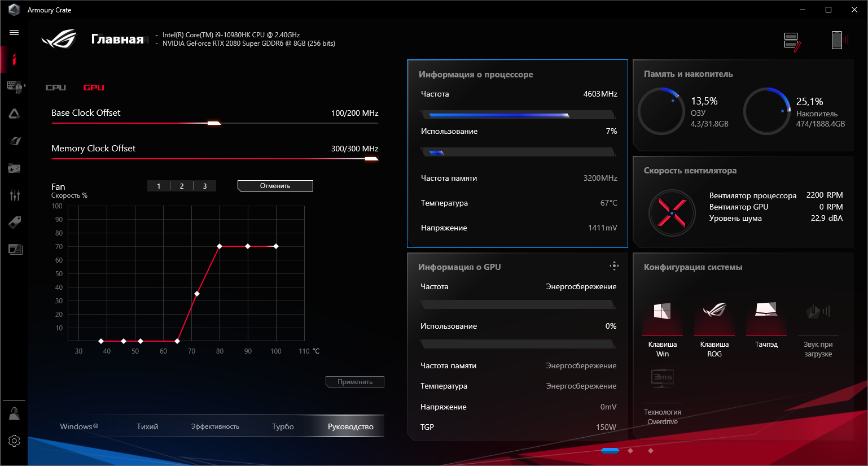Click the mobile phone connection icon
Viewport: 868px width, 466px height.
point(840,40)
